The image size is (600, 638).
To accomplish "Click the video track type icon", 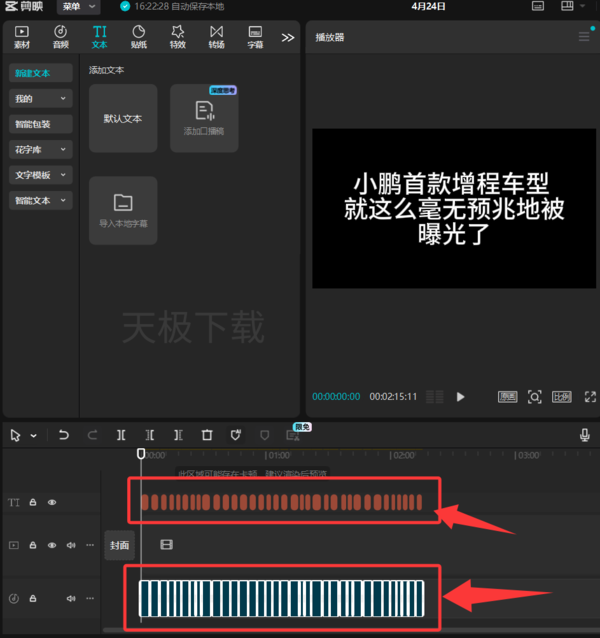I will click(x=14, y=545).
